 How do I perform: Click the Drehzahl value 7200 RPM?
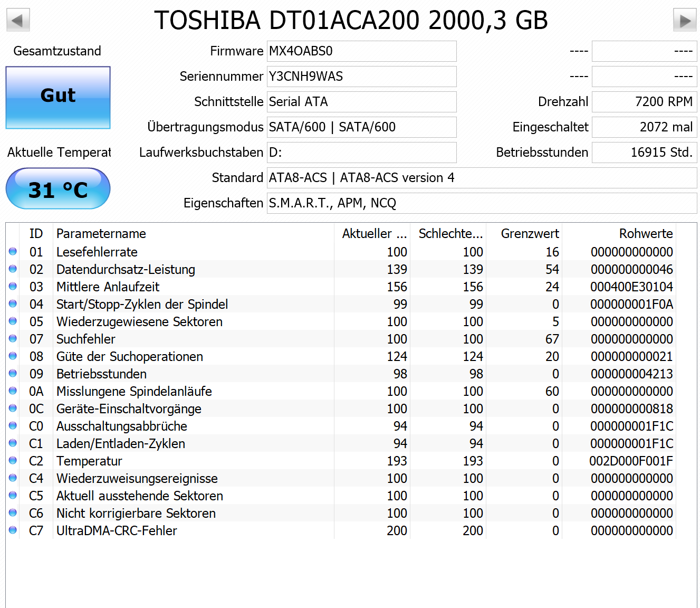[644, 102]
